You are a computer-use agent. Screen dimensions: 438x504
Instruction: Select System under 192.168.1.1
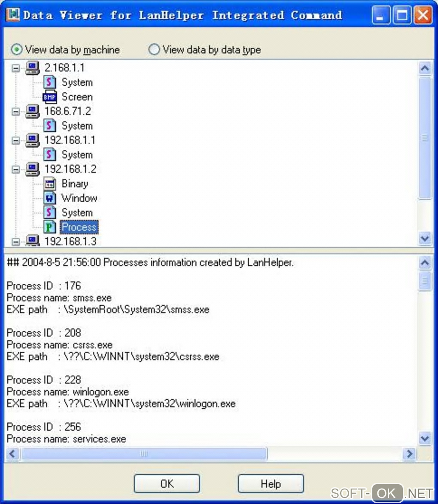[77, 155]
